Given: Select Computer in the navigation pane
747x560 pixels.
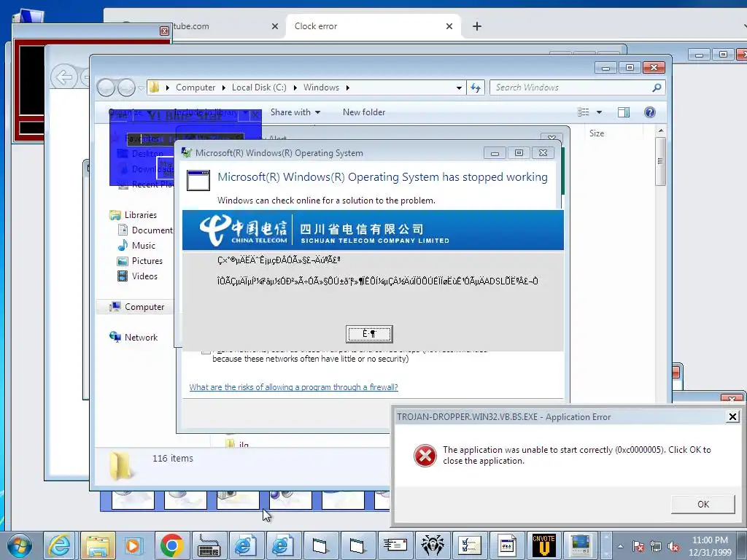Looking at the screenshot, I should (144, 307).
